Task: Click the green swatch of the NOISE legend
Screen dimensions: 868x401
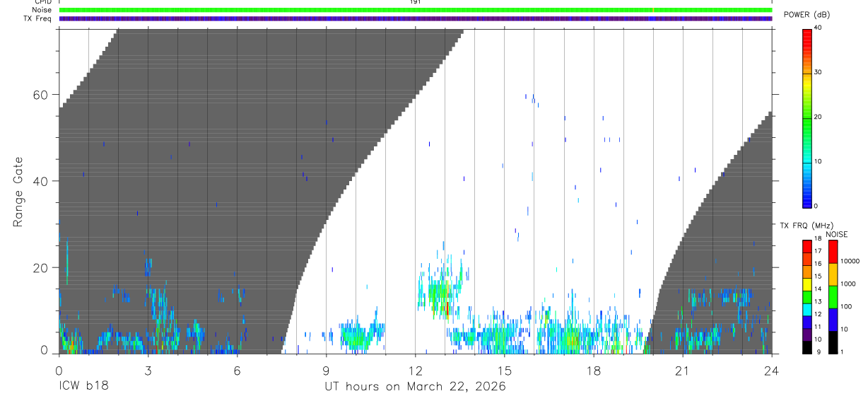Action: click(x=833, y=297)
